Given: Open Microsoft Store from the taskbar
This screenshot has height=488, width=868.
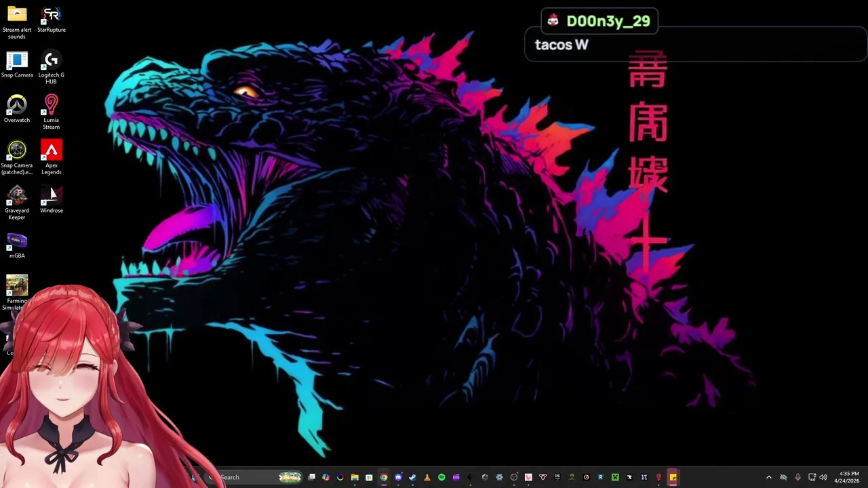Looking at the screenshot, I should click(x=369, y=477).
